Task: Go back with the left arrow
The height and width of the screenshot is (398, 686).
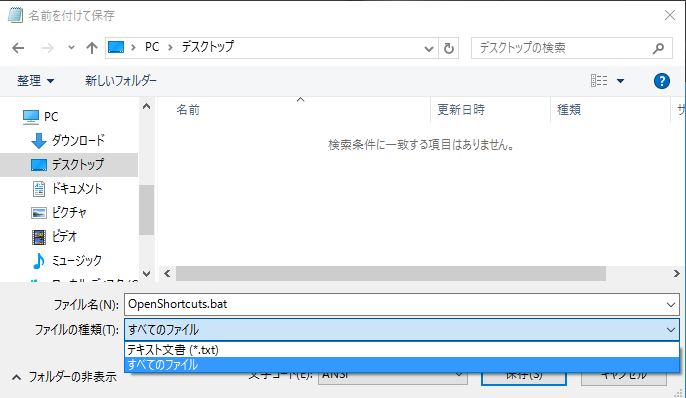Action: [18, 48]
